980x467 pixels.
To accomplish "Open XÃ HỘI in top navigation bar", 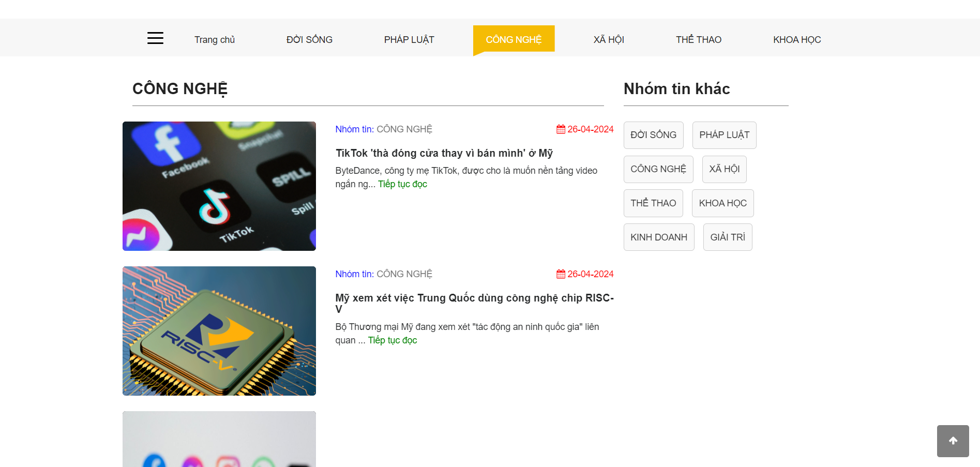I will point(609,40).
